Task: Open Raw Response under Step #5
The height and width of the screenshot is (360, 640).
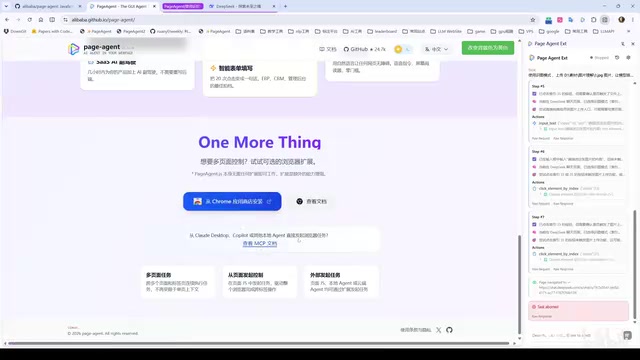Action: pos(563,138)
